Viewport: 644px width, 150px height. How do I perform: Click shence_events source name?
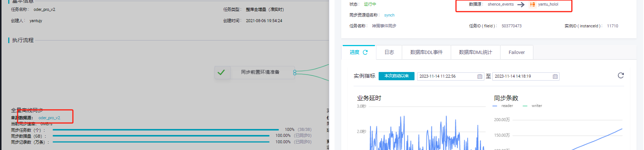click(500, 4)
